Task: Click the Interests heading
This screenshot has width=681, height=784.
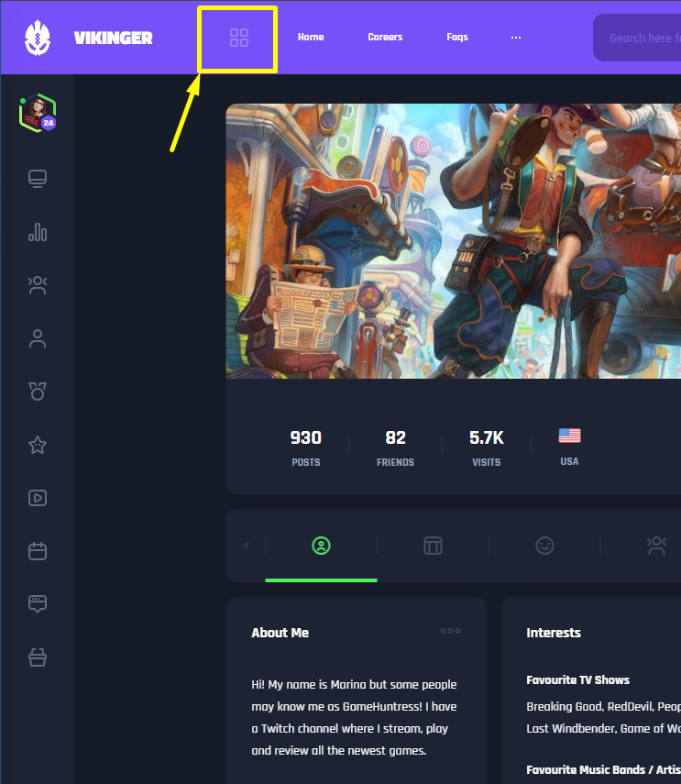Action: coord(554,633)
